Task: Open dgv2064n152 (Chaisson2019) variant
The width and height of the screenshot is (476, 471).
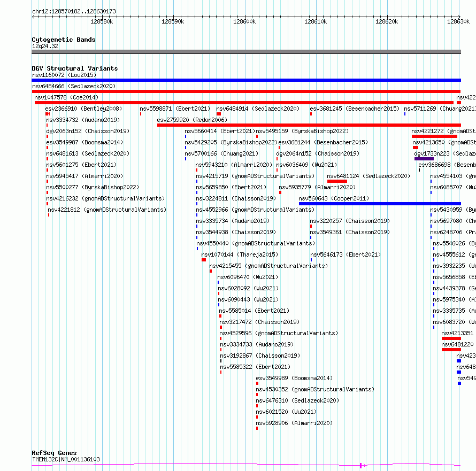Action: point(318,153)
